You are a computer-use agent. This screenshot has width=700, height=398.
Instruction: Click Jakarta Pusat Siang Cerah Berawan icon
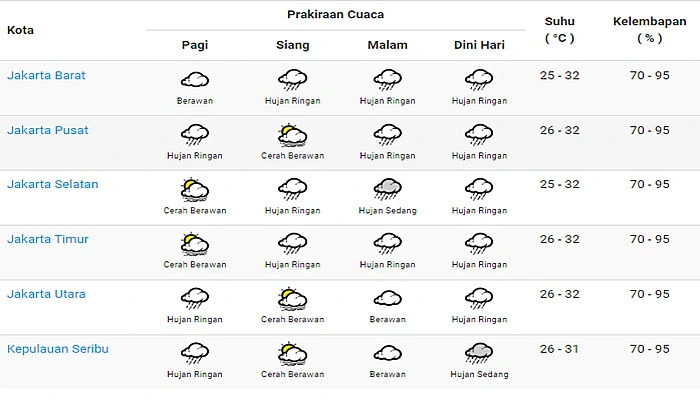(292, 135)
